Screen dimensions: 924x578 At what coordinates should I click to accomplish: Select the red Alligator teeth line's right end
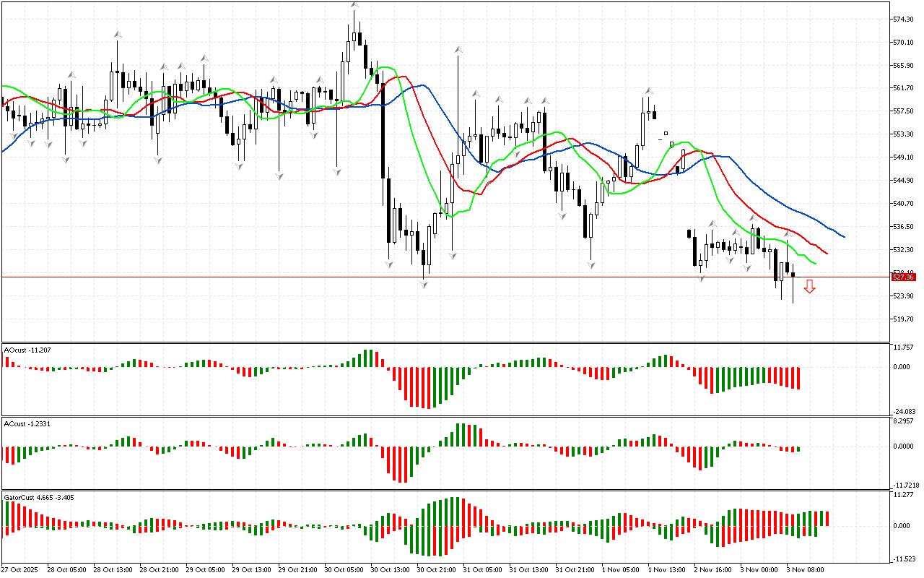pos(825,253)
